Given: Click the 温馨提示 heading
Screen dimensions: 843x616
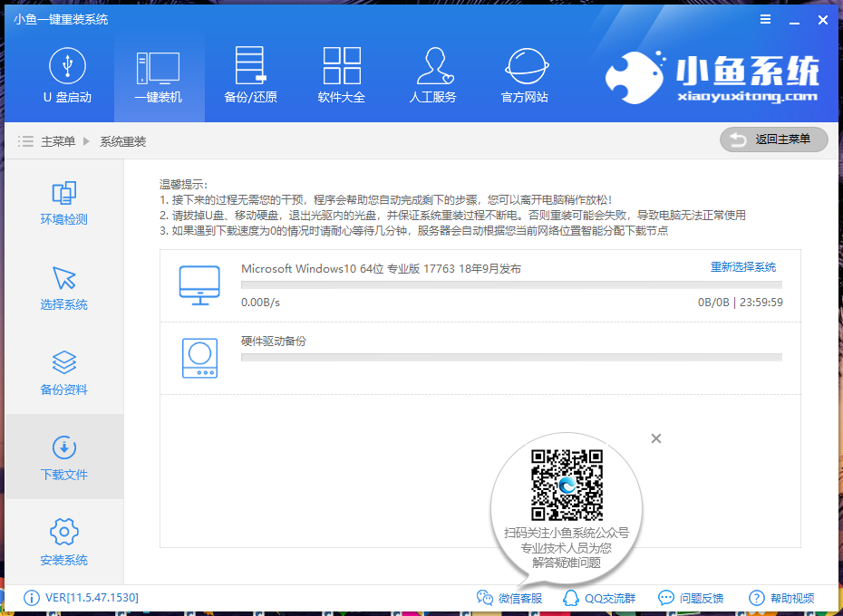Looking at the screenshot, I should point(183,185).
